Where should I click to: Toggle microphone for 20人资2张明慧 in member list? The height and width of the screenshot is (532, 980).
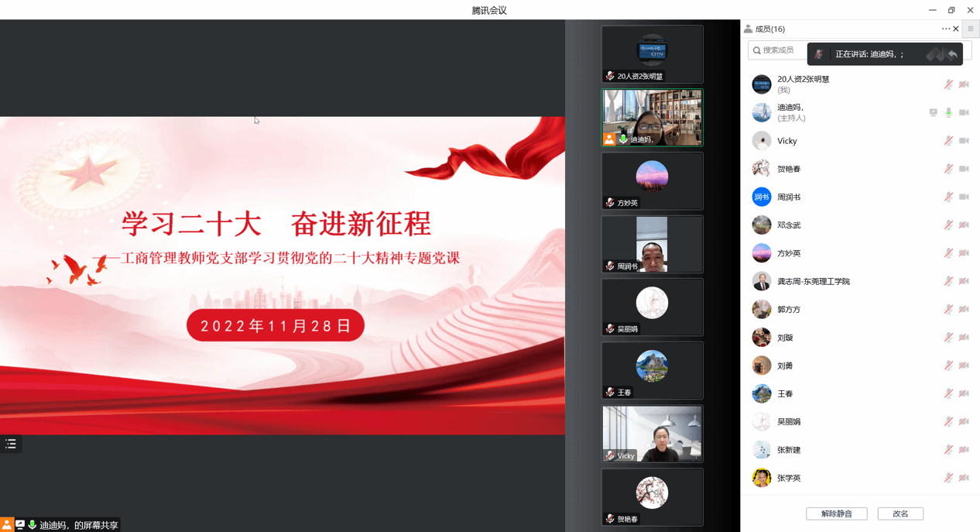tap(948, 84)
